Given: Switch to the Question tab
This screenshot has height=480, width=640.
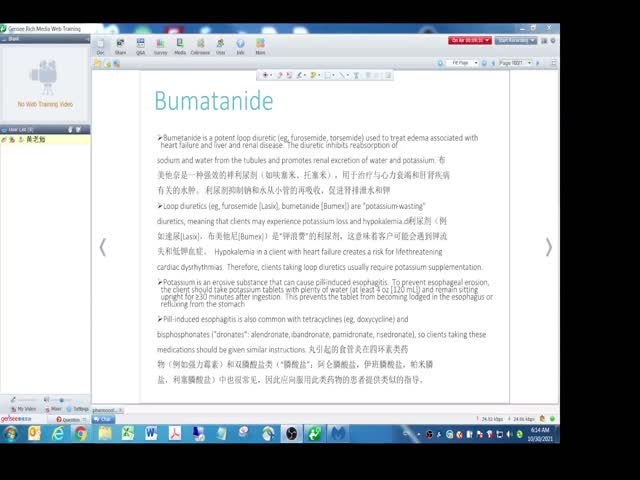Looking at the screenshot, I should (68, 419).
